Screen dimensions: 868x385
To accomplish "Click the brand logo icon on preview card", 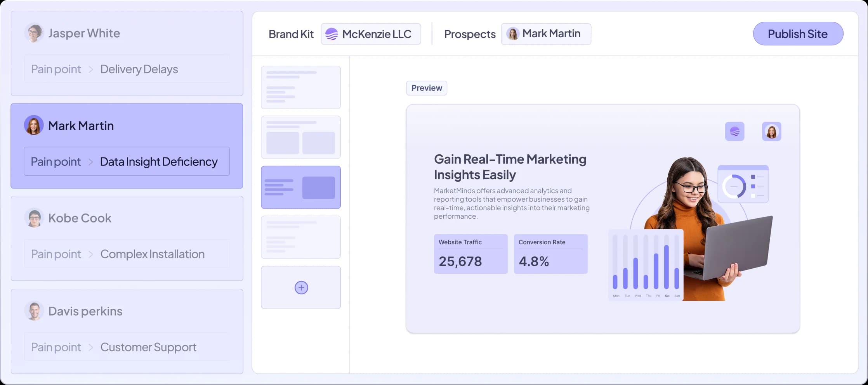I will click(x=734, y=131).
